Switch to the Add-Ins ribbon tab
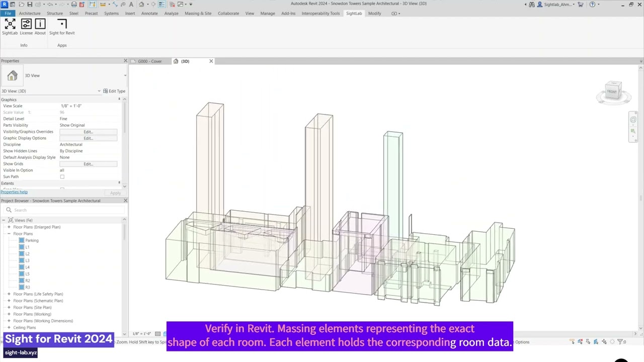The width and height of the screenshot is (644, 362). point(288,14)
